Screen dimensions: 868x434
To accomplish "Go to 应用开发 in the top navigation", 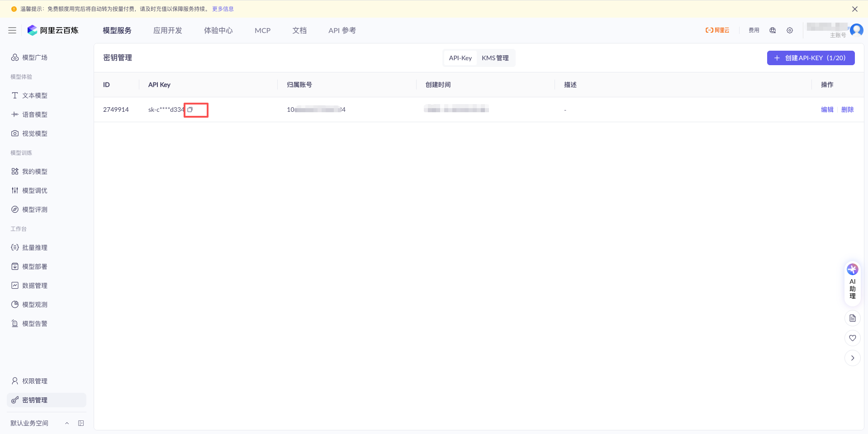I will tap(167, 30).
